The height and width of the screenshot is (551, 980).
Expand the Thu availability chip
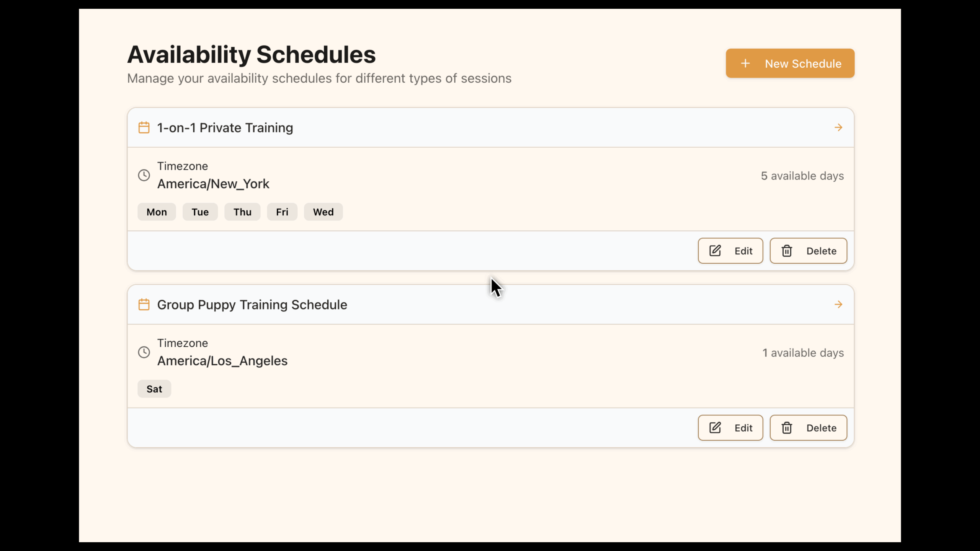pyautogui.click(x=242, y=212)
